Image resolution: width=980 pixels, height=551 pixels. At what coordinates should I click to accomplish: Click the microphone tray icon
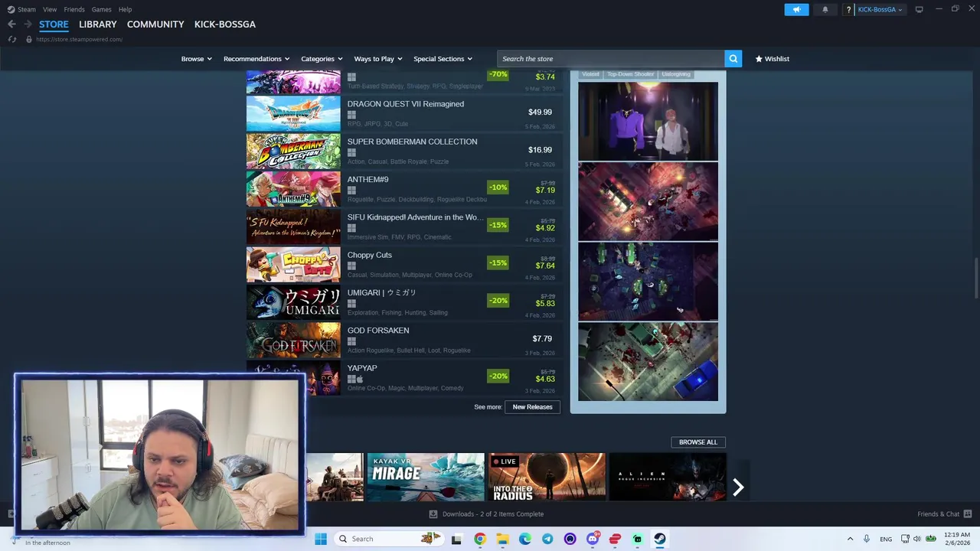(867, 539)
